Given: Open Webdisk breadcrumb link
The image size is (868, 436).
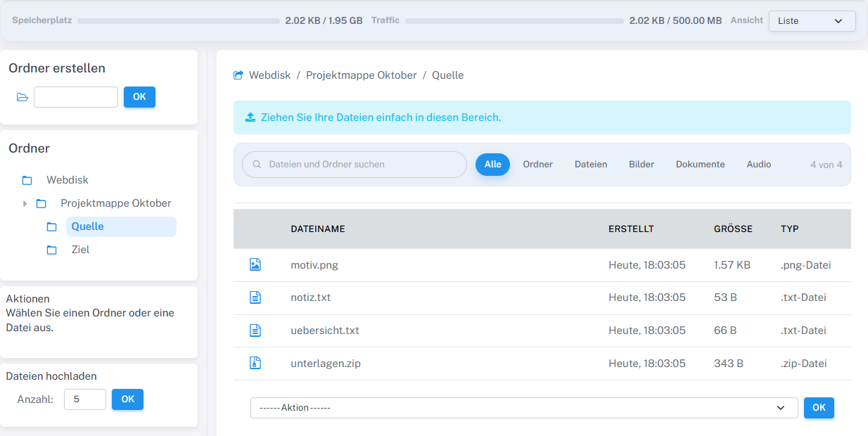Looking at the screenshot, I should coord(269,75).
